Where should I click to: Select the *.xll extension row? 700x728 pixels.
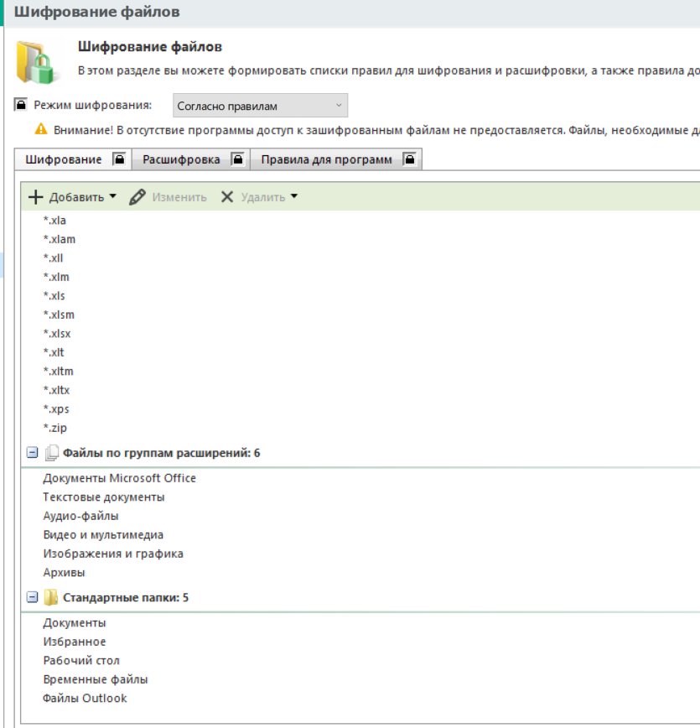tap(360, 258)
